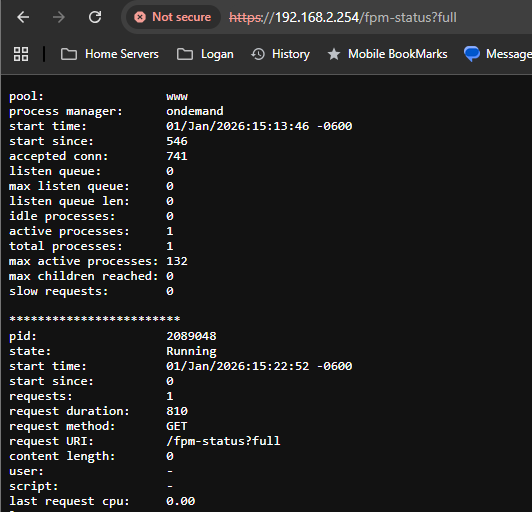The image size is (532, 512).
Task: Click the Home Servers folder icon
Action: 69,54
